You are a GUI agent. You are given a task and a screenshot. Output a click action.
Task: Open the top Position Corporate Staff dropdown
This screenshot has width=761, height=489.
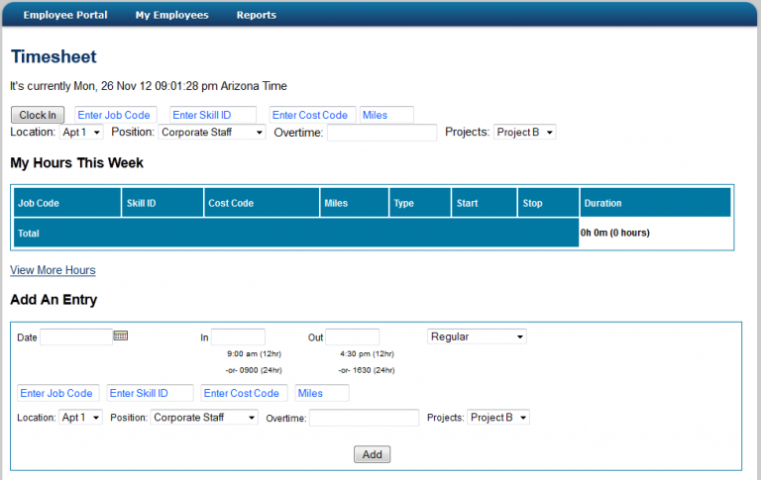point(212,132)
